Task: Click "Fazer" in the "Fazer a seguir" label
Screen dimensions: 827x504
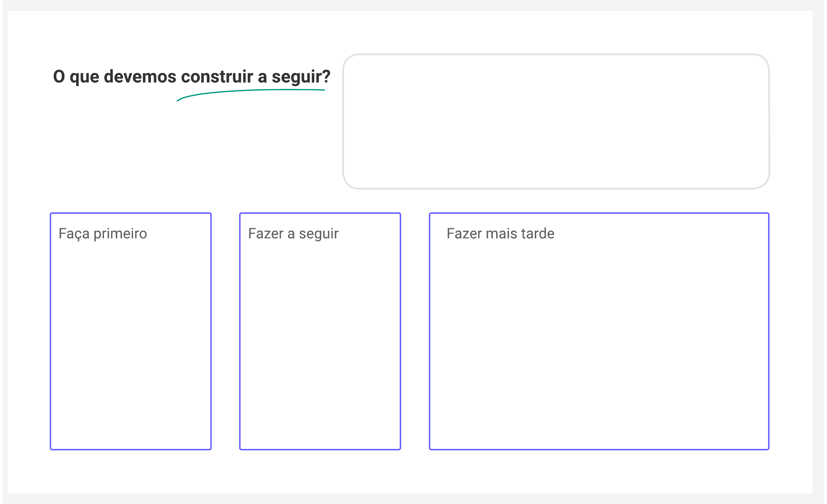Action: tap(266, 233)
